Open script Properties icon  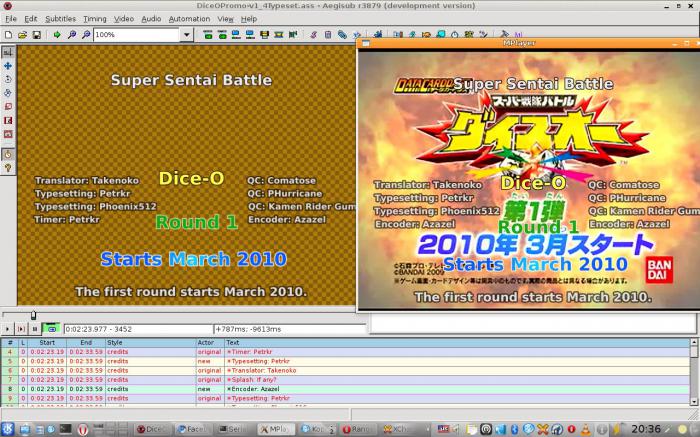[328, 34]
